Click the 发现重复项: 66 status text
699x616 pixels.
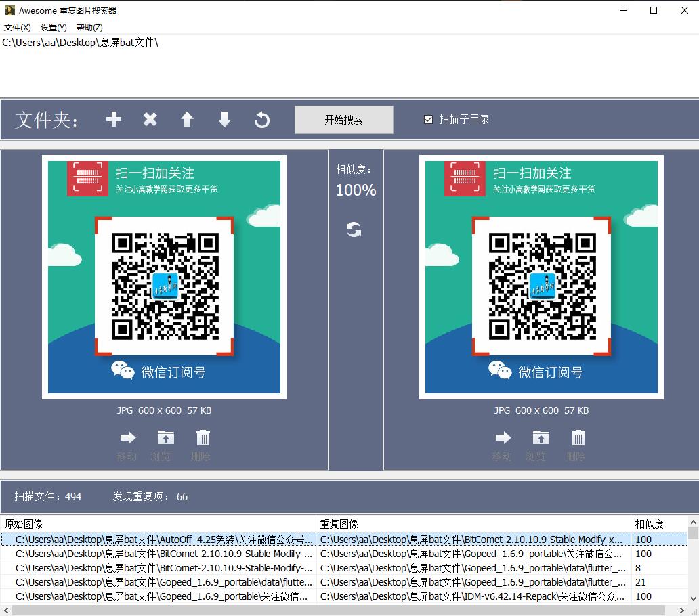[x=150, y=496]
